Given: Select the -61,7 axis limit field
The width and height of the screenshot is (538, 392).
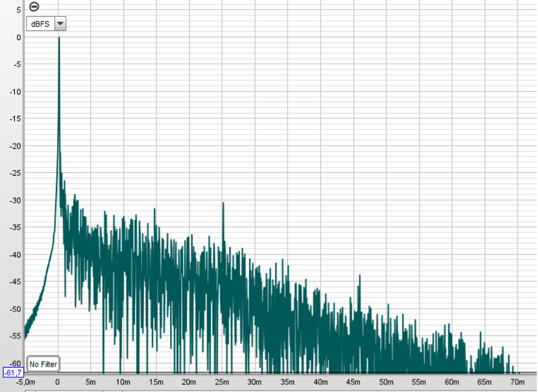Looking at the screenshot, I should coord(13,372).
